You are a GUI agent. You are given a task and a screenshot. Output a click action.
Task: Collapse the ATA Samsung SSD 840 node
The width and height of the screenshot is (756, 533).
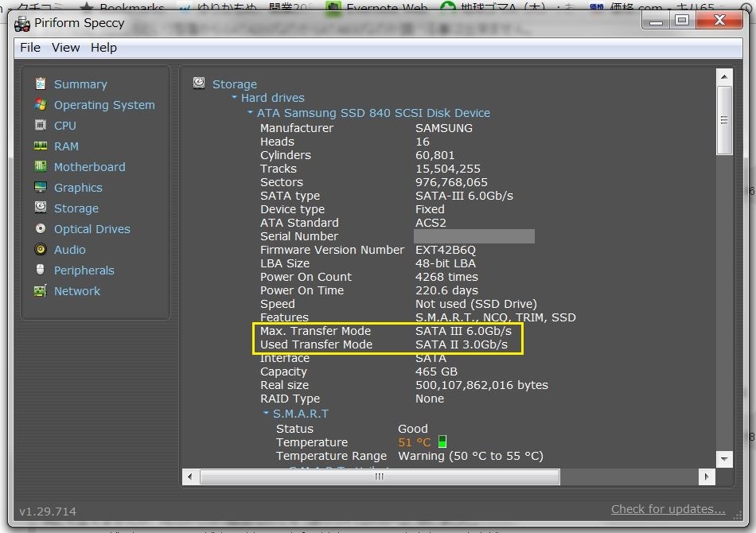250,112
